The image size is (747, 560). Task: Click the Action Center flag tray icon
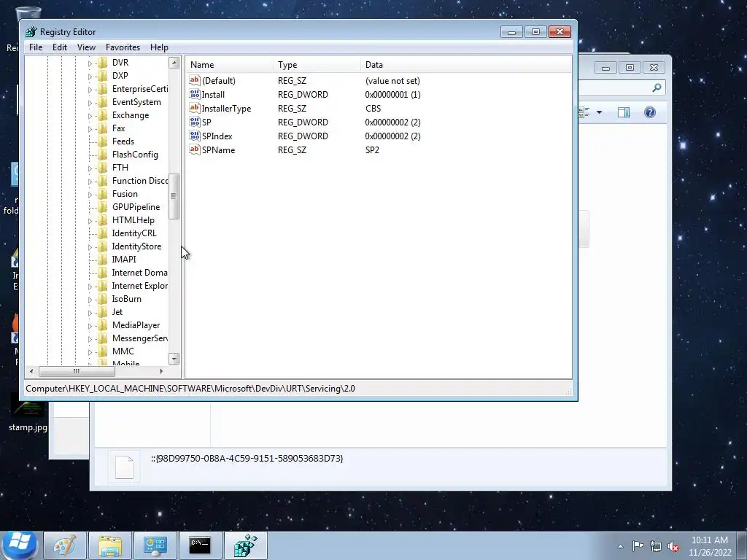coord(638,545)
